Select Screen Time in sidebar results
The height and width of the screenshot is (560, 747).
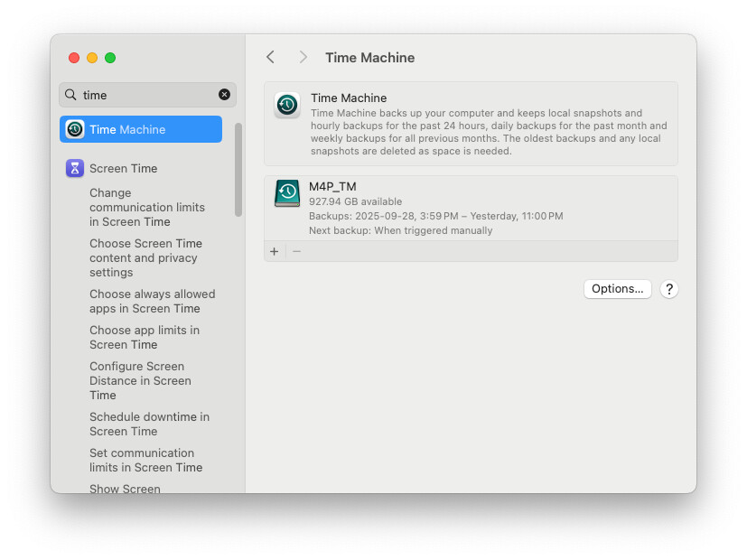[x=124, y=168]
